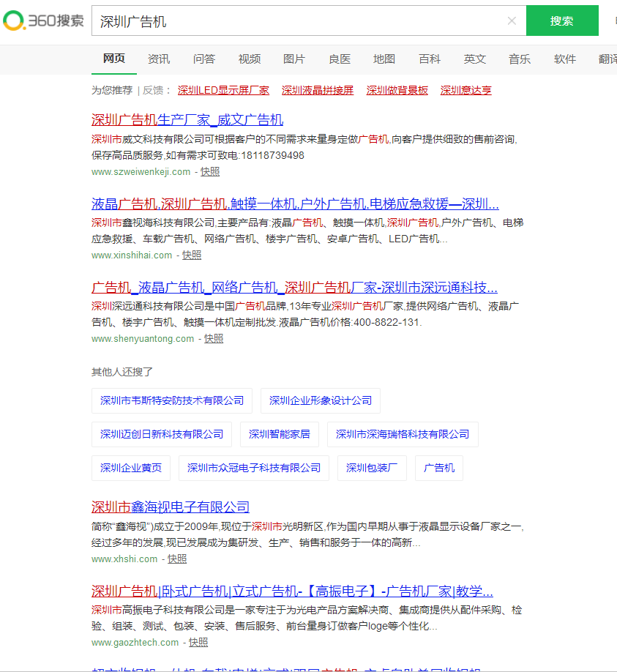Open the 液晶广告机,深圳广告机,触摸一体机 result title
The image size is (617, 672).
pos(295,204)
